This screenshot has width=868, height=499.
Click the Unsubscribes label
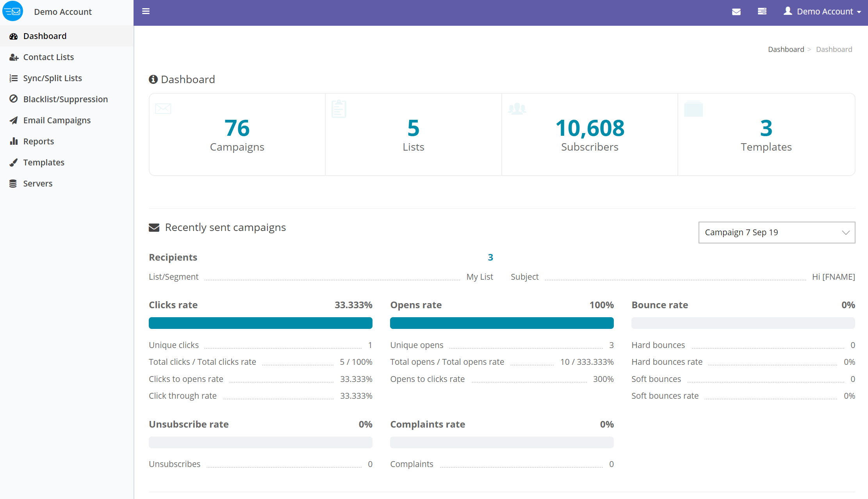(175, 464)
